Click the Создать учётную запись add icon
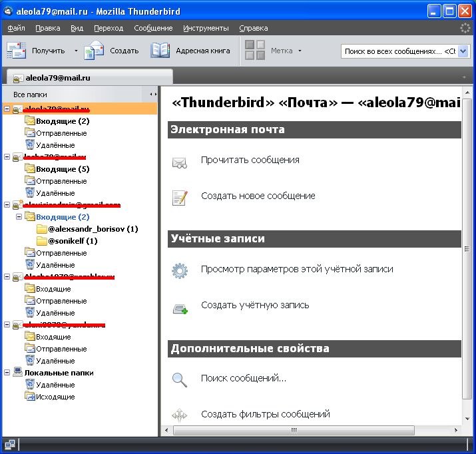The width and height of the screenshot is (476, 454). [180, 310]
